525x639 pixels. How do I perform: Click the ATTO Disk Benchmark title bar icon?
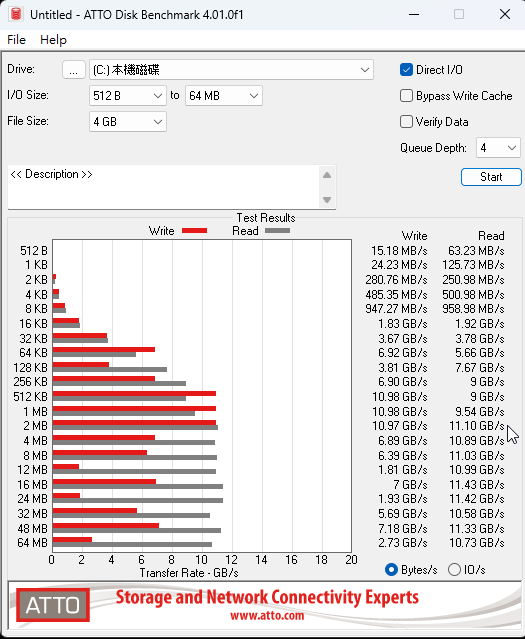pyautogui.click(x=15, y=14)
